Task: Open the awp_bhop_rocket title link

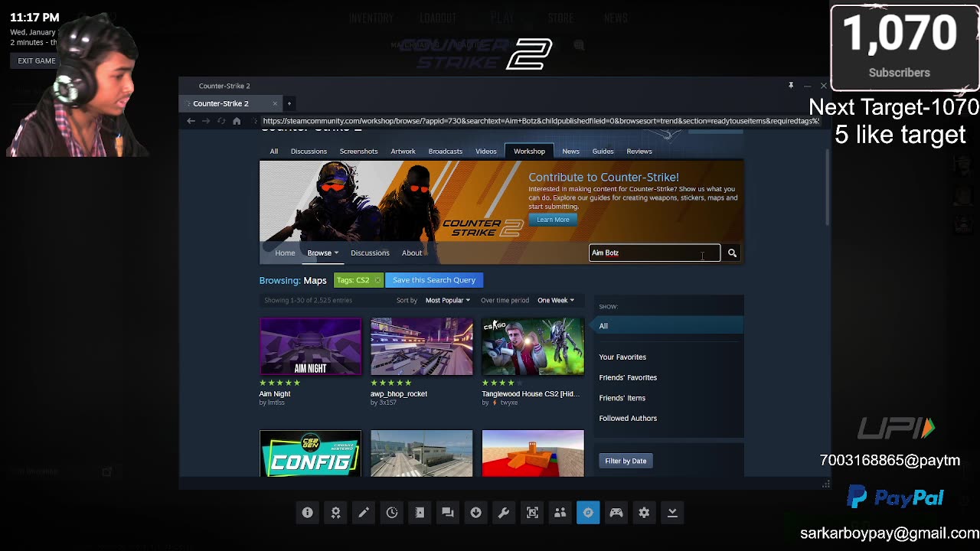Action: 399,394
